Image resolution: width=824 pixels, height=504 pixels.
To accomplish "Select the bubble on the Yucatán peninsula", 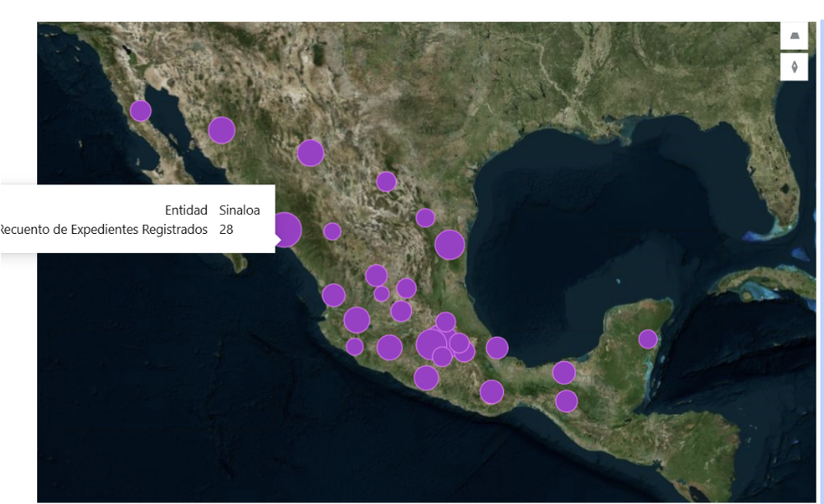I will 648,339.
